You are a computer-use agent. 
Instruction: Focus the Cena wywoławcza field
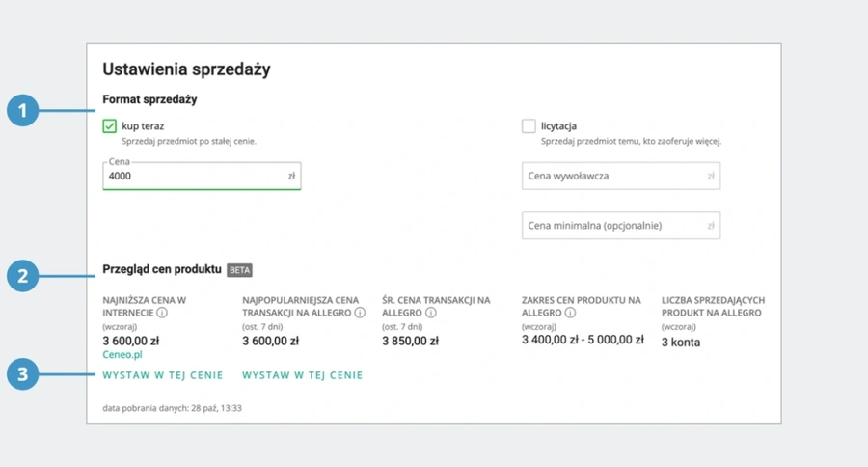(620, 176)
